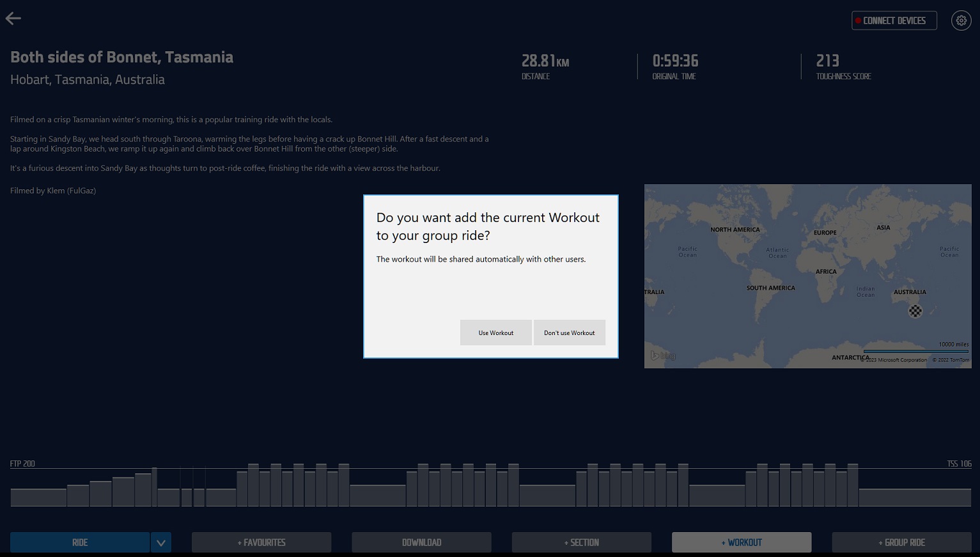Confirm with the Use Workout button
Image resolution: width=980 pixels, height=557 pixels.
tap(495, 333)
